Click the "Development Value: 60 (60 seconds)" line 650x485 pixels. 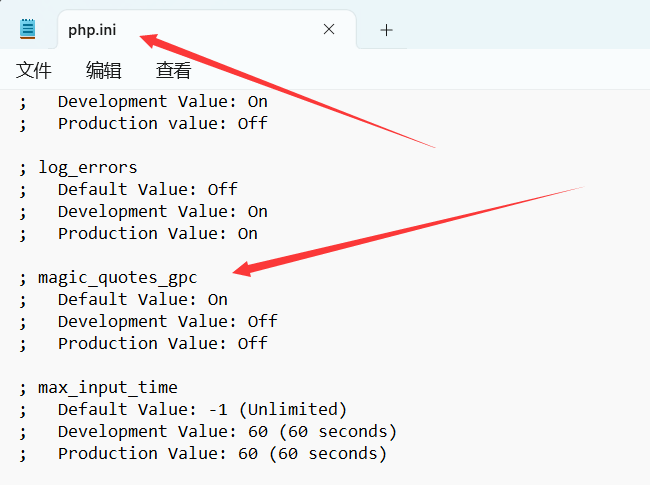coord(227,431)
